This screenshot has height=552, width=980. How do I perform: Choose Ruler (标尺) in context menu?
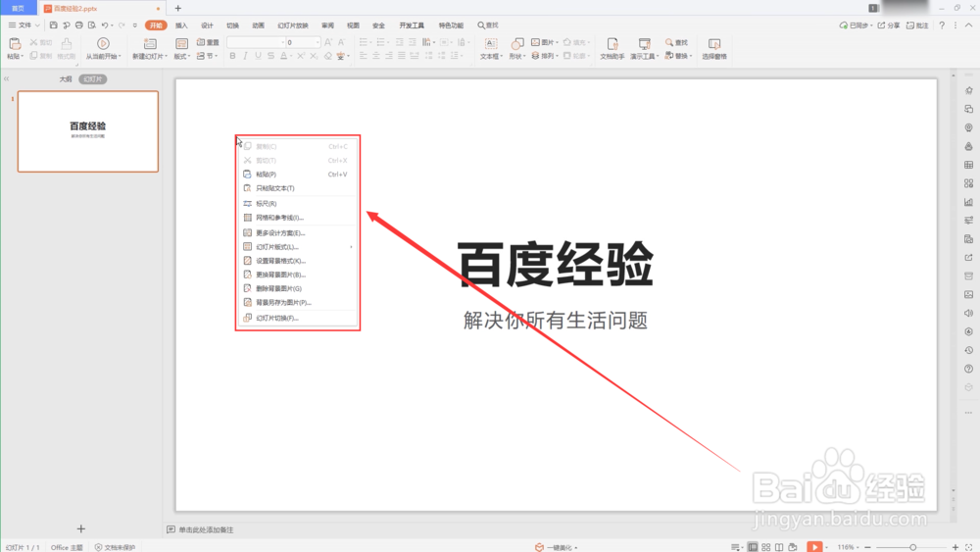pos(297,204)
